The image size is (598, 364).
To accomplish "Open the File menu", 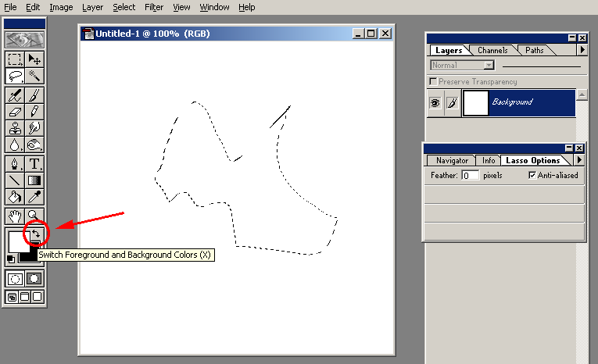I will coord(10,7).
